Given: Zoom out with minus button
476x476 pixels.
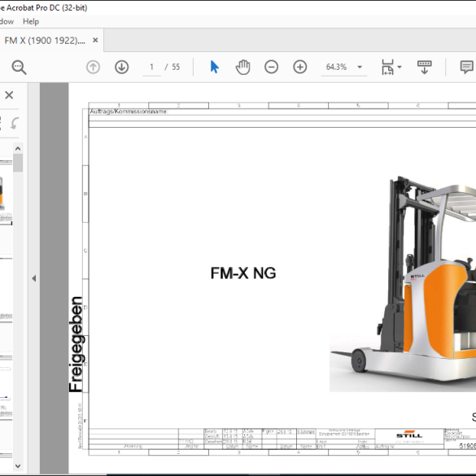Looking at the screenshot, I should (272, 67).
